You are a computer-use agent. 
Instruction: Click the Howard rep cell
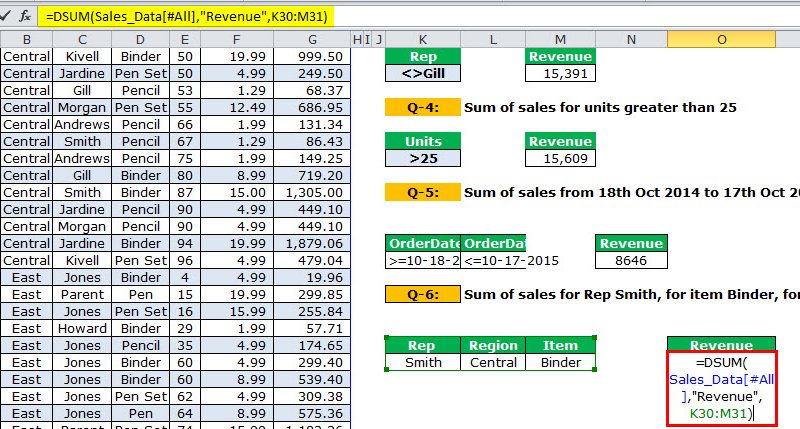tap(82, 329)
